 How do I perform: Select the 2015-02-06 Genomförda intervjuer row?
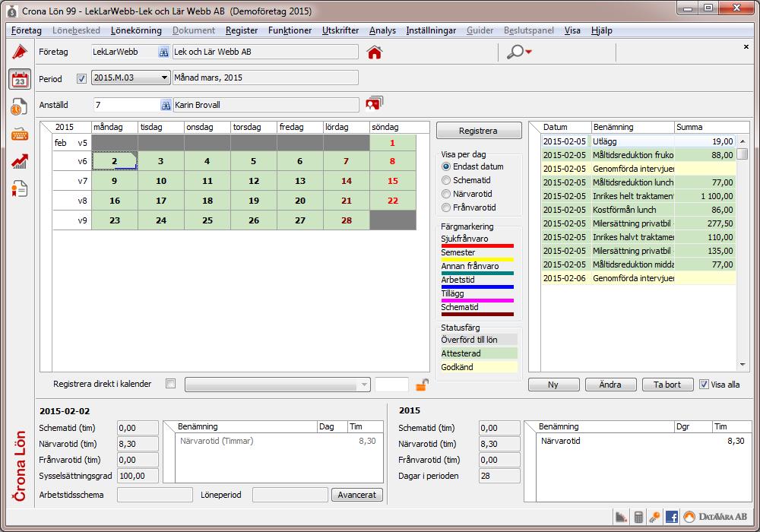[638, 278]
